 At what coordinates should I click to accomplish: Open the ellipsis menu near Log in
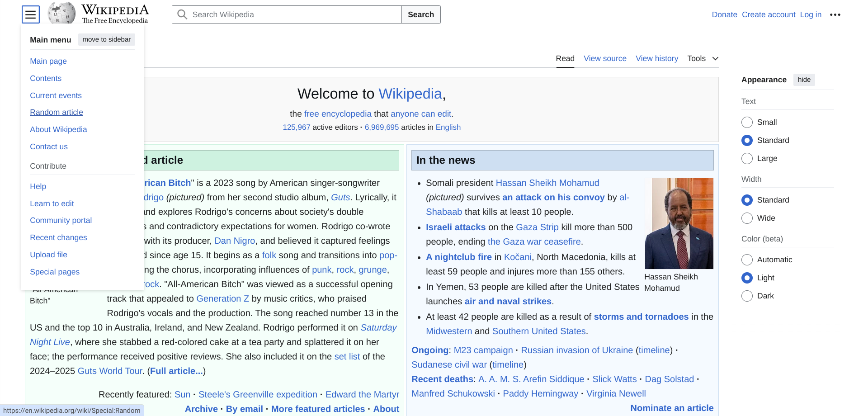[x=835, y=14]
